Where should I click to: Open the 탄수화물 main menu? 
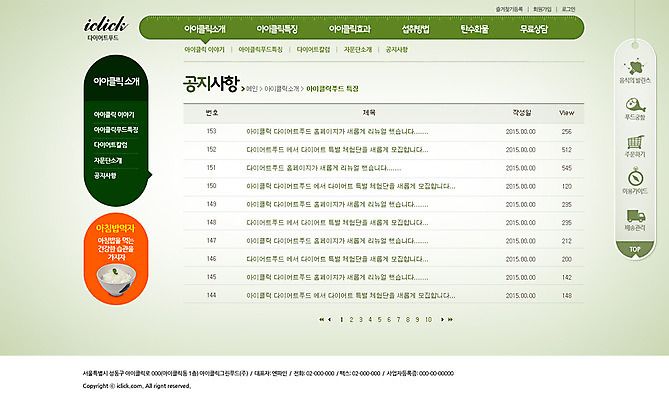[x=474, y=29]
